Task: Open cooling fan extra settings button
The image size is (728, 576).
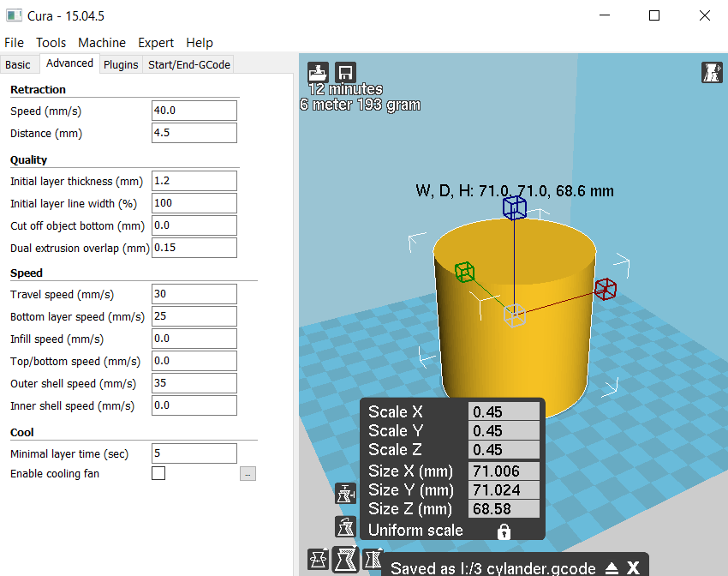Action: pyautogui.click(x=248, y=474)
